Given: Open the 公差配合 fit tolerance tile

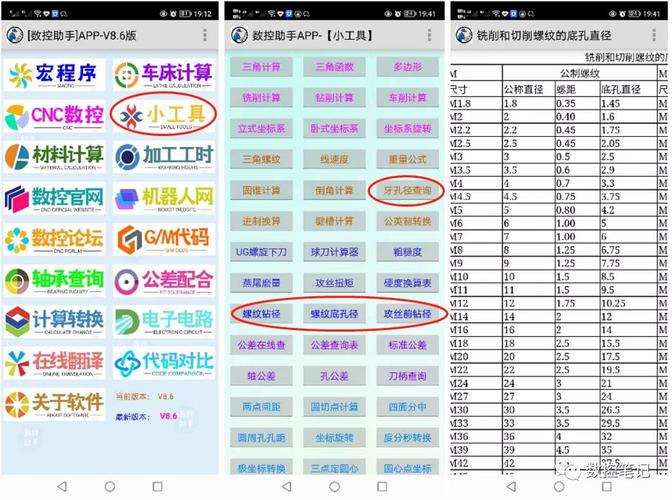Looking at the screenshot, I should pos(164,281).
